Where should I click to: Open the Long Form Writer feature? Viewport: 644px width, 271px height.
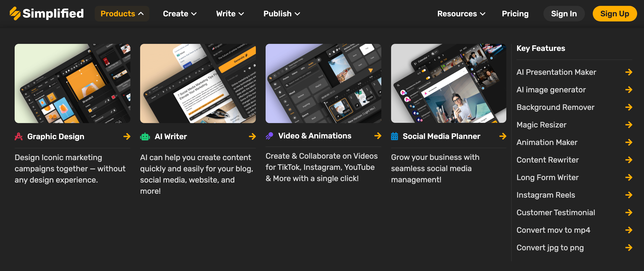548,177
